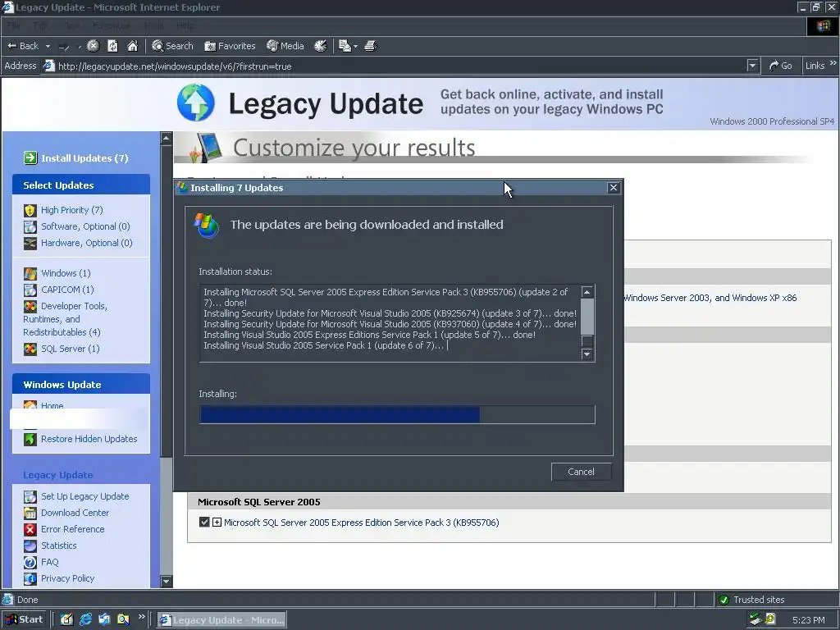Click the Statistics sidebar icon
Screen dimensions: 840x630
click(x=30, y=546)
